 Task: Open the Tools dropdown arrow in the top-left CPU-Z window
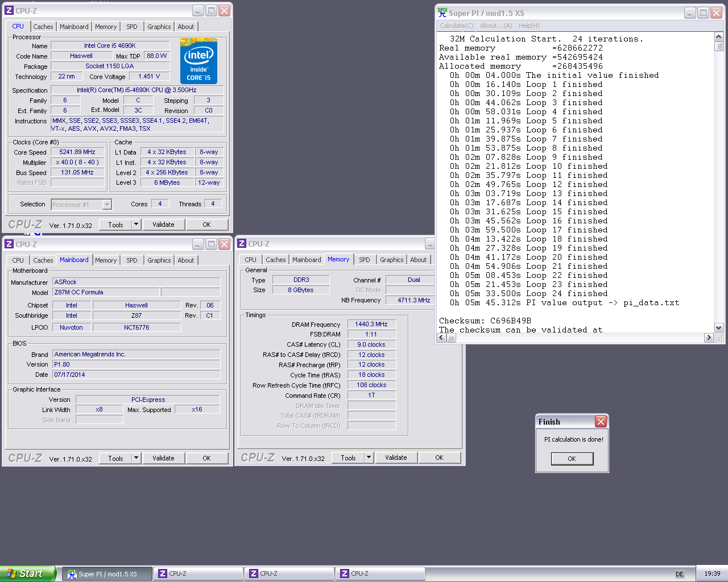coord(136,225)
